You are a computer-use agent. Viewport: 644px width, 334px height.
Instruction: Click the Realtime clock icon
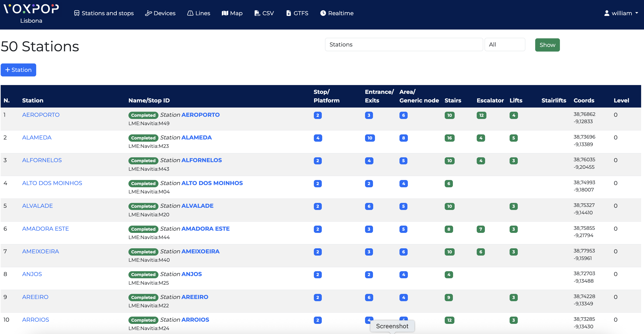[323, 13]
